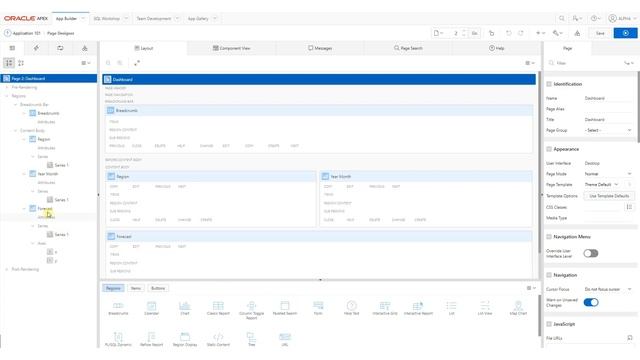Click the blue Run page button
The image size is (640, 360).
click(x=625, y=33)
